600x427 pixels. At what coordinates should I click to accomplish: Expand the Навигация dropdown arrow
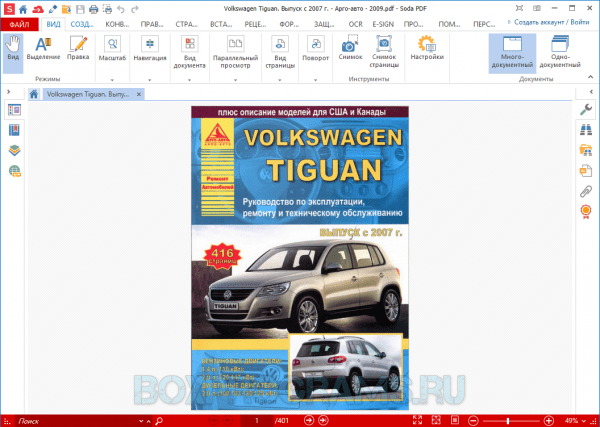click(150, 80)
